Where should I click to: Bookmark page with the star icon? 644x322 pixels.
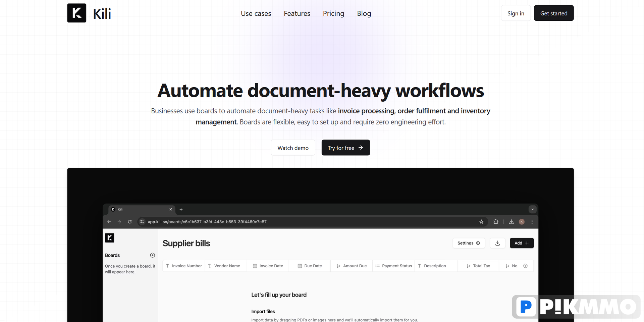(481, 222)
